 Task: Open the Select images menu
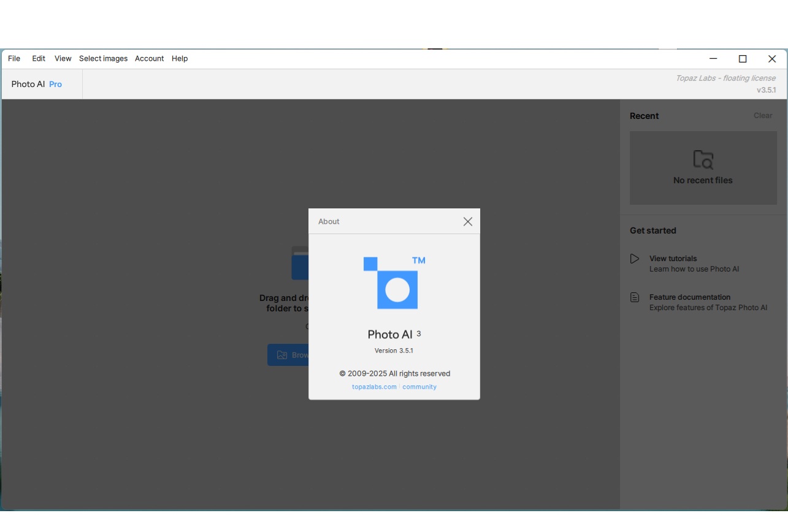click(103, 59)
